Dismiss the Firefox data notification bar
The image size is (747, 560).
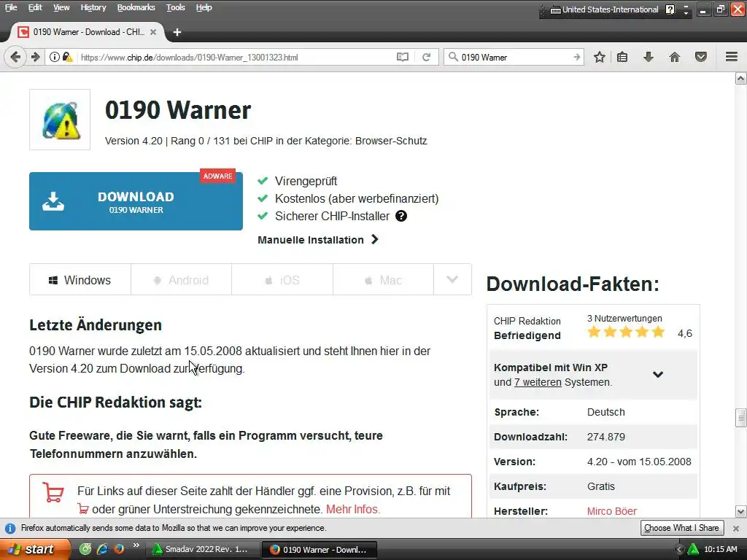pos(736,528)
